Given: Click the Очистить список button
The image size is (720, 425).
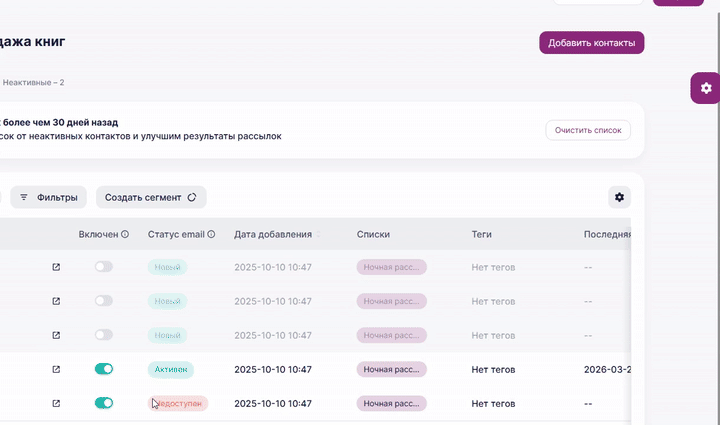Looking at the screenshot, I should (x=588, y=130).
